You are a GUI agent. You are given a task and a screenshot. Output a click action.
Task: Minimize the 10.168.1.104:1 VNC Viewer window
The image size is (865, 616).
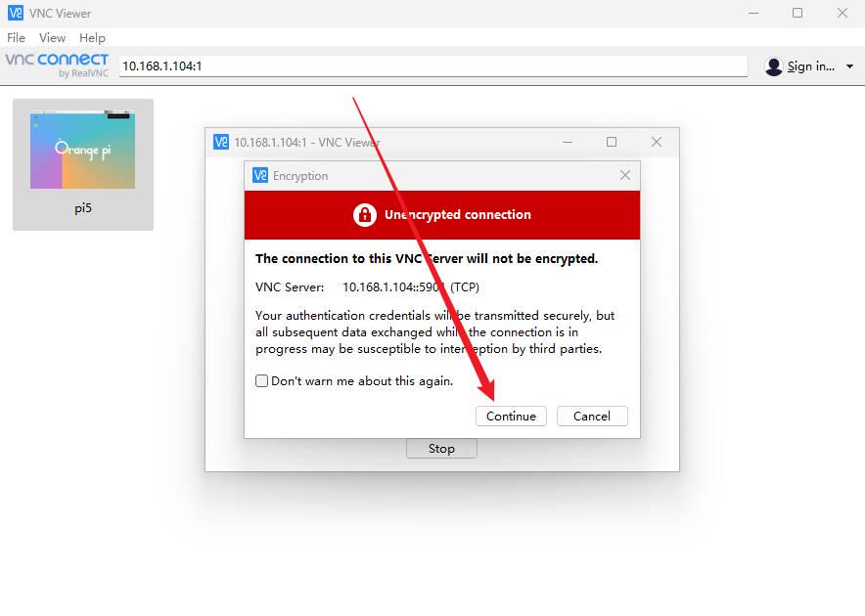click(568, 142)
